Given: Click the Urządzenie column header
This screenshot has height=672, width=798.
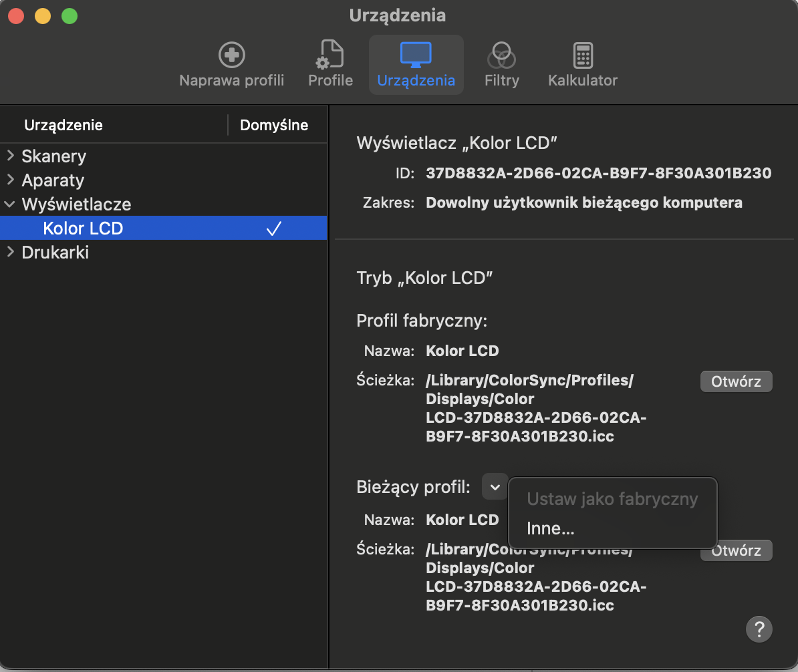Looking at the screenshot, I should [x=63, y=125].
